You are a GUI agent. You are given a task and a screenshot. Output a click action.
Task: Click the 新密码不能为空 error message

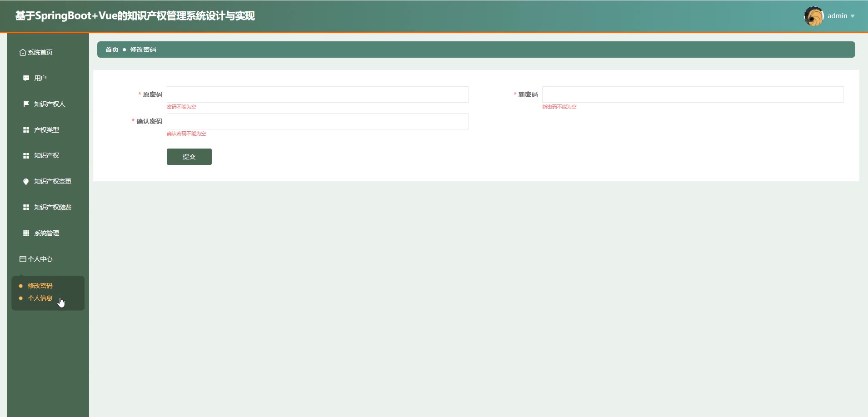[559, 107]
